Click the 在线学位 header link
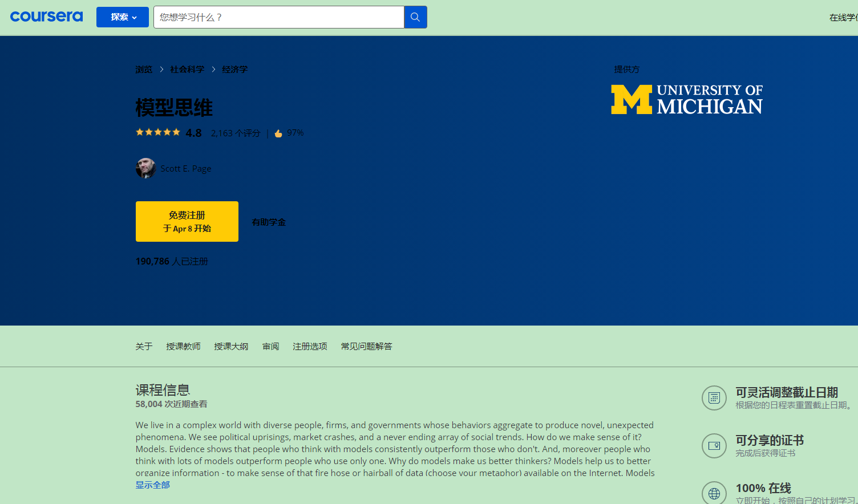This screenshot has width=858, height=504. point(844,18)
